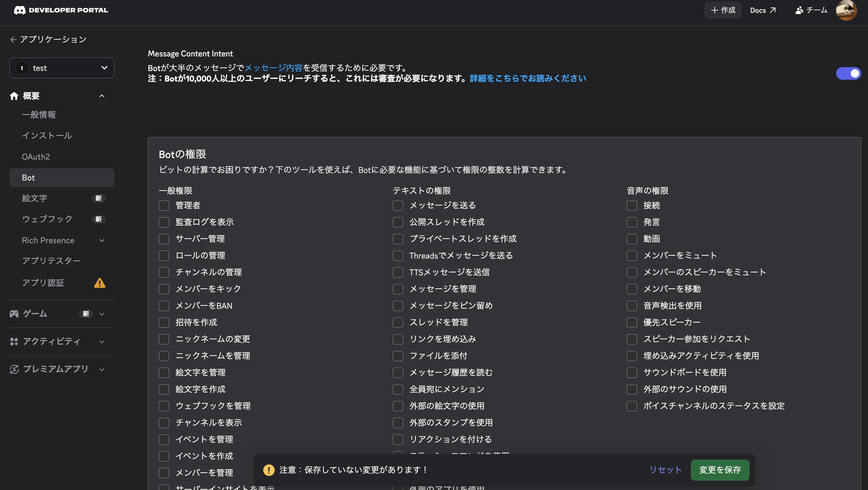
Task: Return to アプリケーション list
Action: coord(48,39)
